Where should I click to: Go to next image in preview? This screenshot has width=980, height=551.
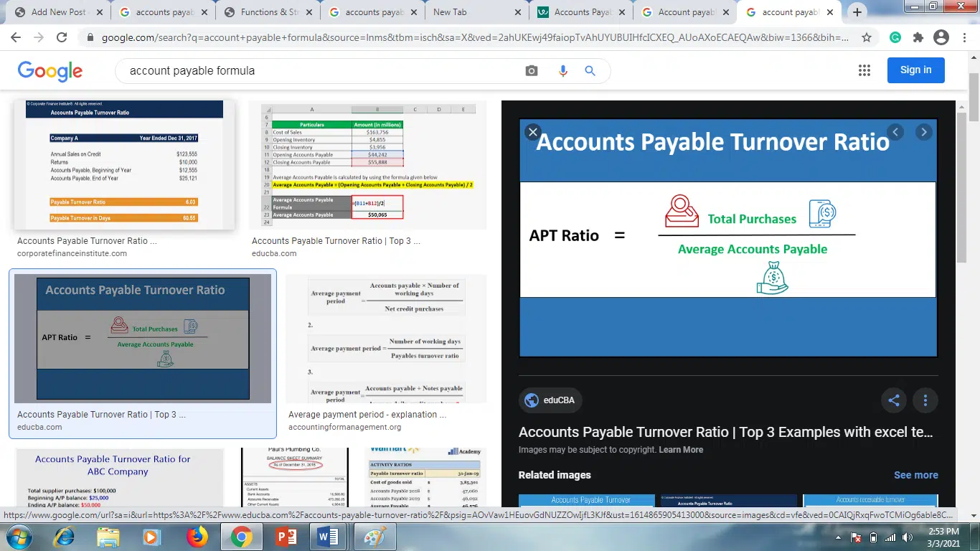(924, 132)
